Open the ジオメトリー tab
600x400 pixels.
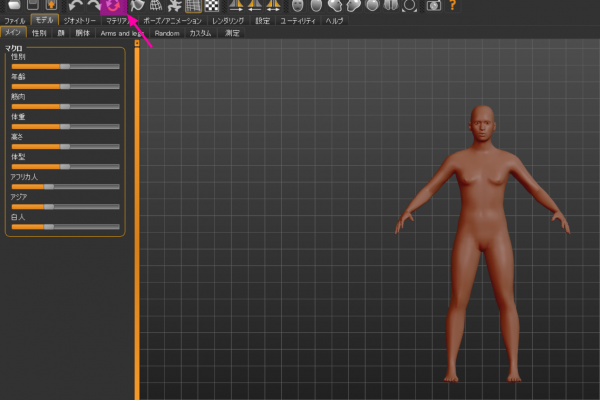pyautogui.click(x=80, y=21)
